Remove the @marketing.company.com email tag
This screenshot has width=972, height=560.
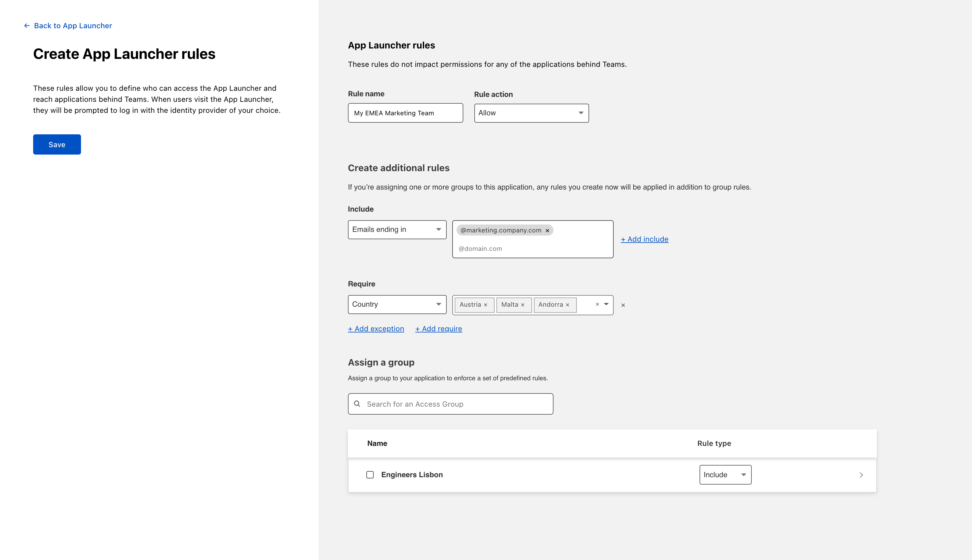tap(547, 230)
